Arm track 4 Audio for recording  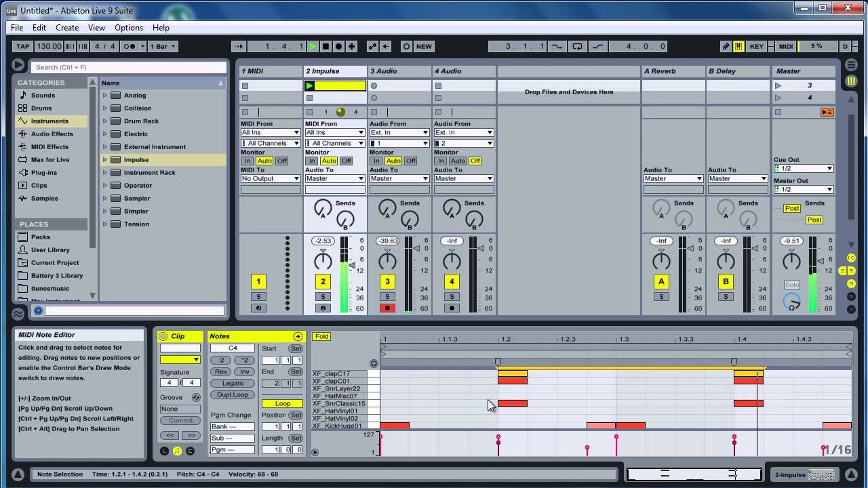(452, 308)
